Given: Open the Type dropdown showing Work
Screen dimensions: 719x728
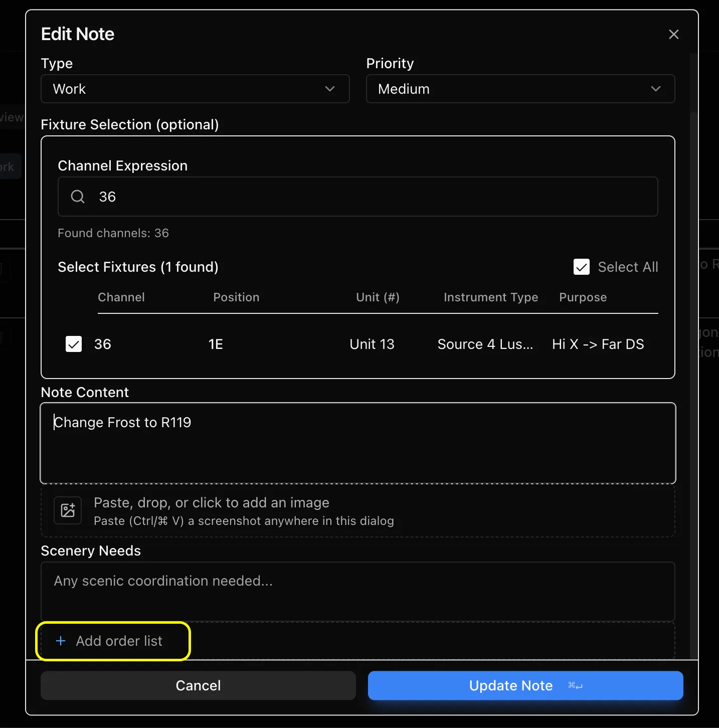Looking at the screenshot, I should tap(195, 89).
